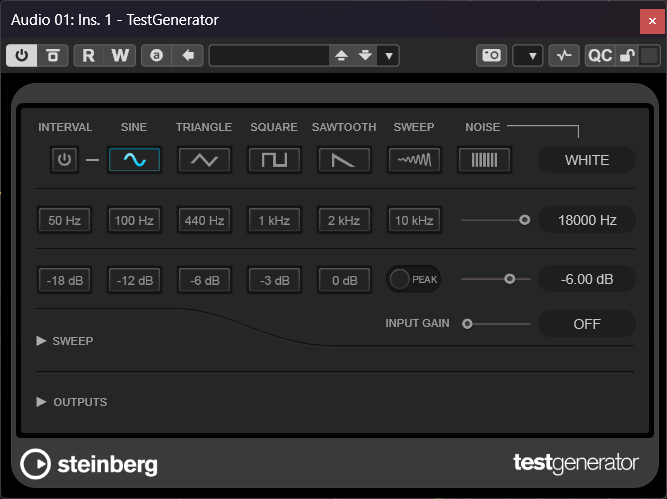
Task: Pick the Sawtooth waveform icon
Action: (344, 160)
